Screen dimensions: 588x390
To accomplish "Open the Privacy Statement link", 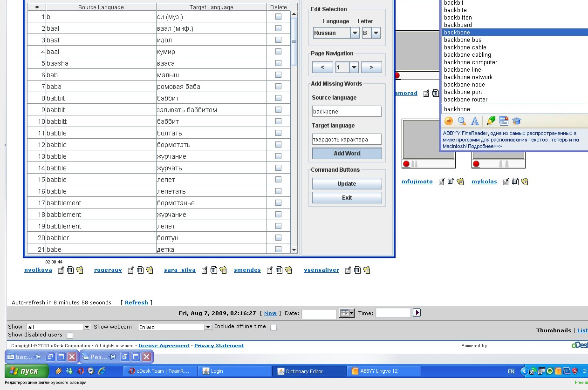I will (x=219, y=346).
